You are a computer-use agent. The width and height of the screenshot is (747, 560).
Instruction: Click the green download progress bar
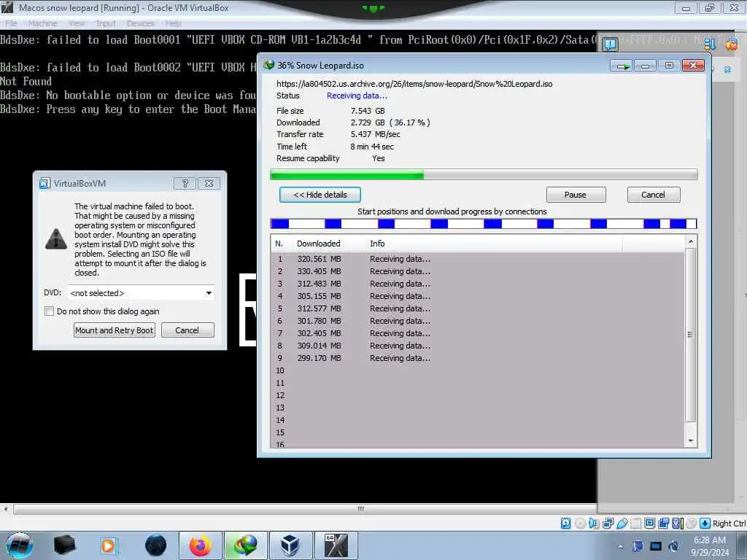484,175
